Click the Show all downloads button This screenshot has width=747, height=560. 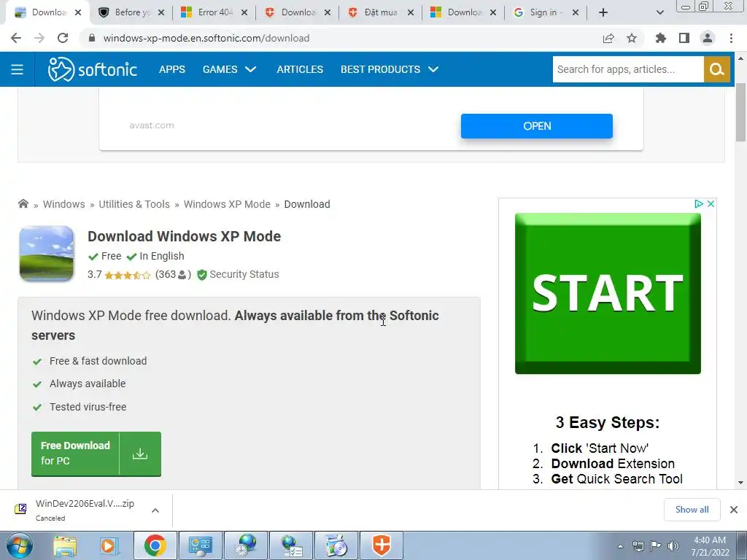pos(692,510)
